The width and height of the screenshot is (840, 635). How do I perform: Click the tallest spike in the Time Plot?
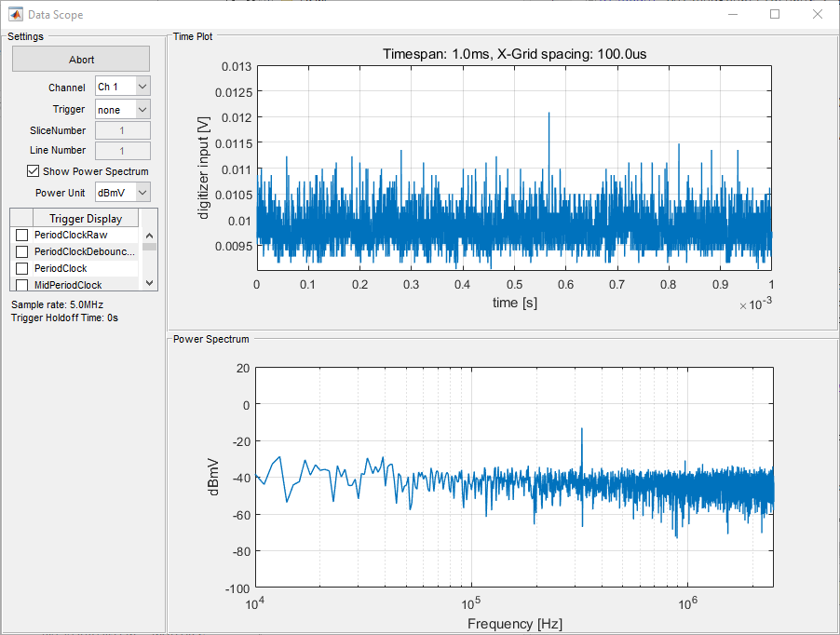coord(549,115)
